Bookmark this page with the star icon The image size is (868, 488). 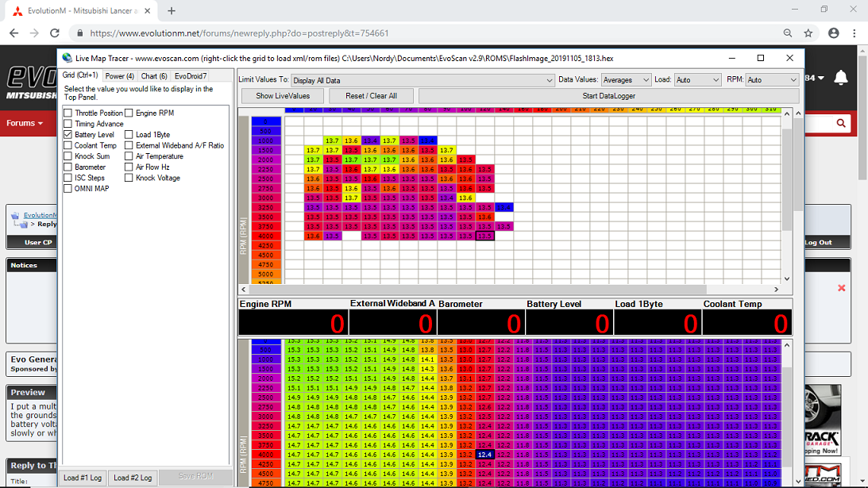tap(808, 33)
